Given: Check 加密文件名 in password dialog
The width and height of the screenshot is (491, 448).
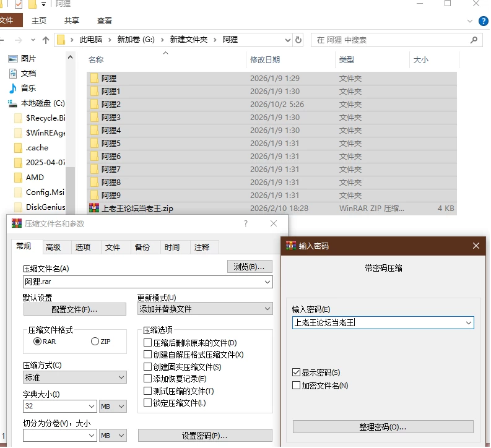Looking at the screenshot, I should [x=296, y=385].
